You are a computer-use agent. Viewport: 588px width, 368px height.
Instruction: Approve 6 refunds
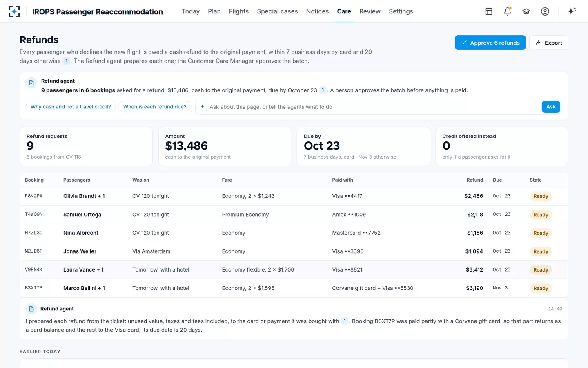pos(490,43)
